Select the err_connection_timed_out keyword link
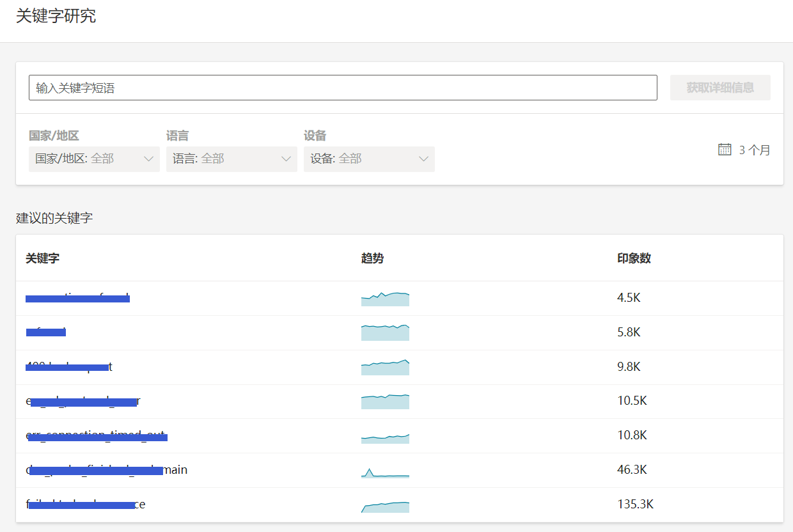This screenshot has height=532, width=793. tap(96, 436)
